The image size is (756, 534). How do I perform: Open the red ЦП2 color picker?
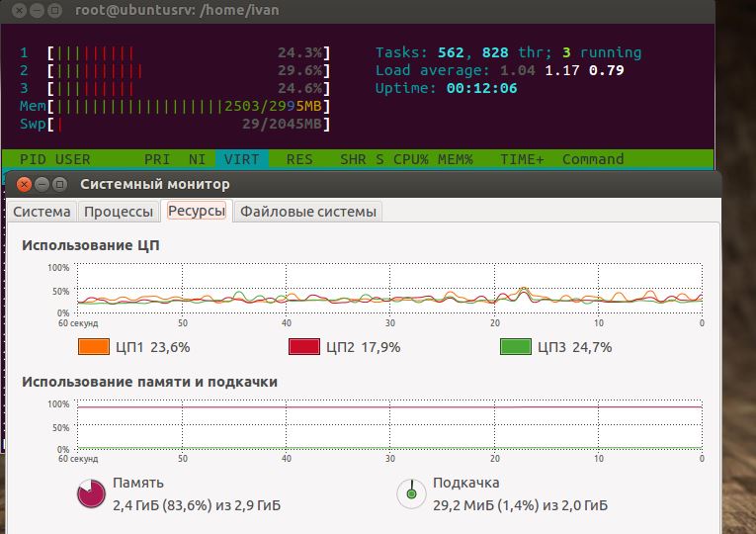[303, 347]
